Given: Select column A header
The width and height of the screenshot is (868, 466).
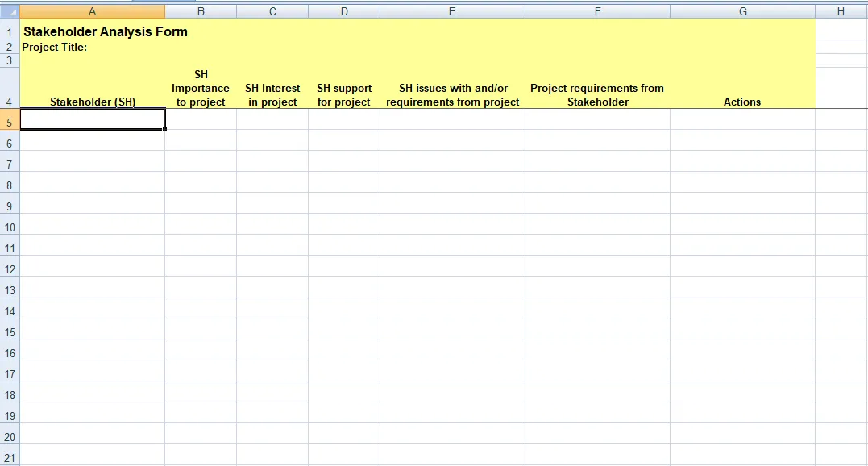Looking at the screenshot, I should pos(93,11).
